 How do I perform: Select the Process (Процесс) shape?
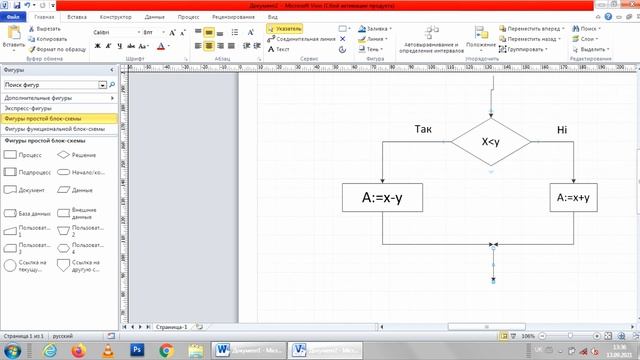tap(23, 155)
